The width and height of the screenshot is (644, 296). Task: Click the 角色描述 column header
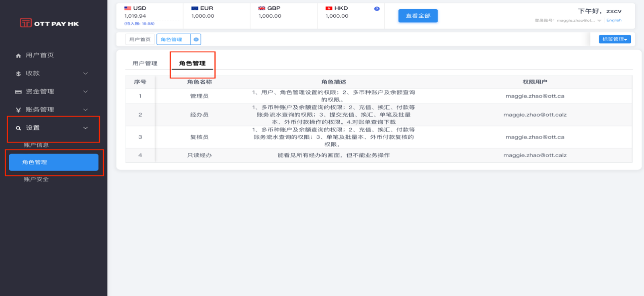334,82
